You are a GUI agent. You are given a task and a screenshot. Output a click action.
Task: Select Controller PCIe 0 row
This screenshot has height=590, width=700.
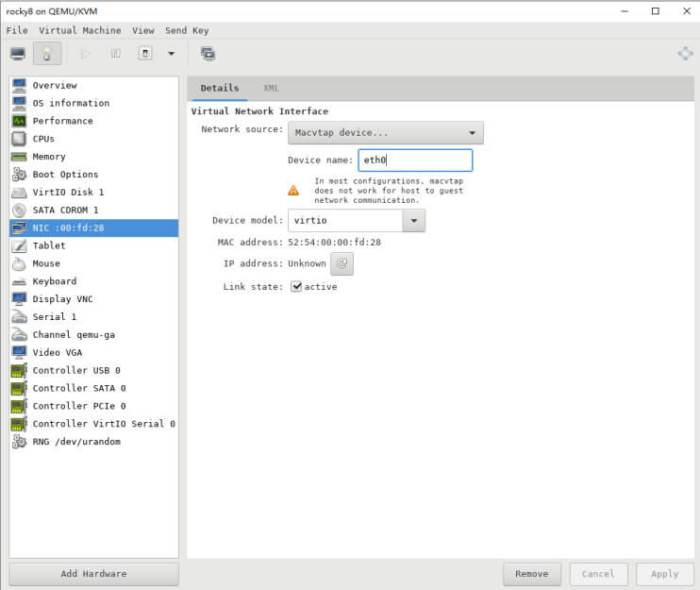point(93,406)
